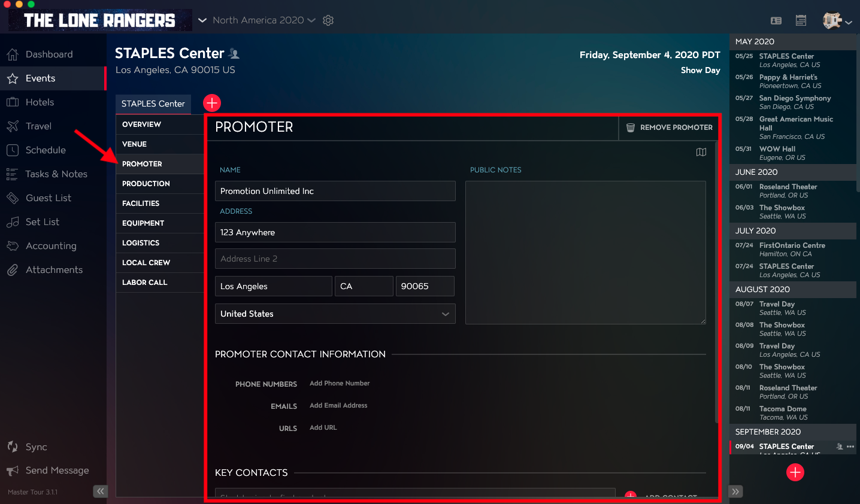The image size is (860, 504).
Task: Click the Remove Promoter button
Action: 670,127
